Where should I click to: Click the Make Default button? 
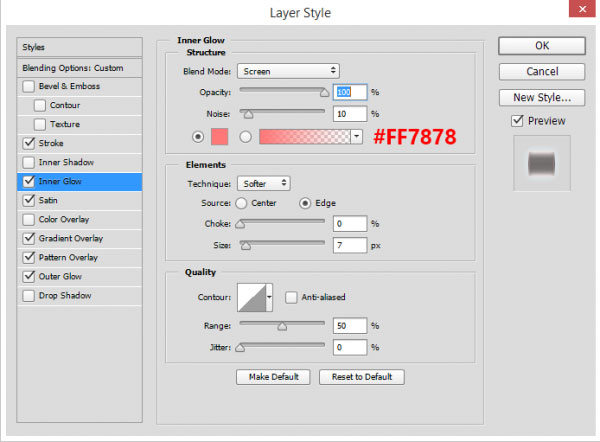pyautogui.click(x=273, y=377)
